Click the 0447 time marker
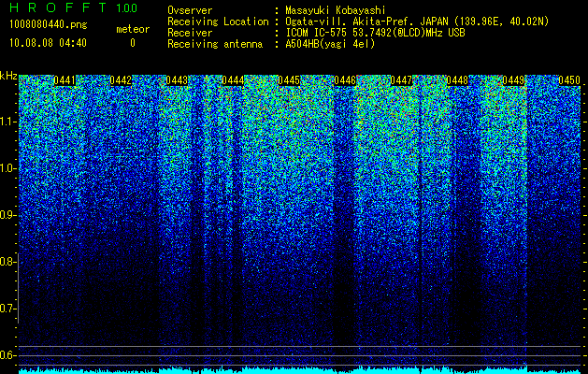Viewport: 588px width, 374px height. [401, 80]
